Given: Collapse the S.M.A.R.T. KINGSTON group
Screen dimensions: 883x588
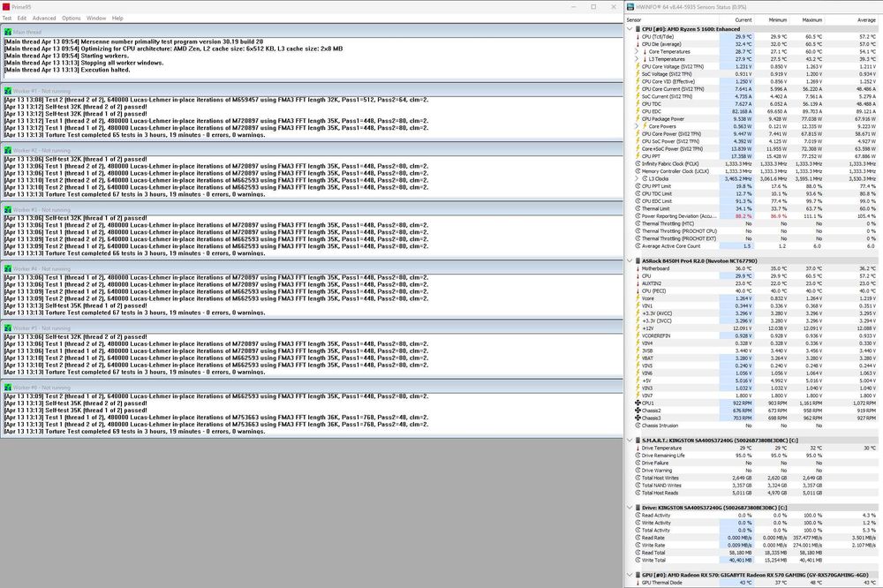Looking at the screenshot, I should tap(630, 441).
